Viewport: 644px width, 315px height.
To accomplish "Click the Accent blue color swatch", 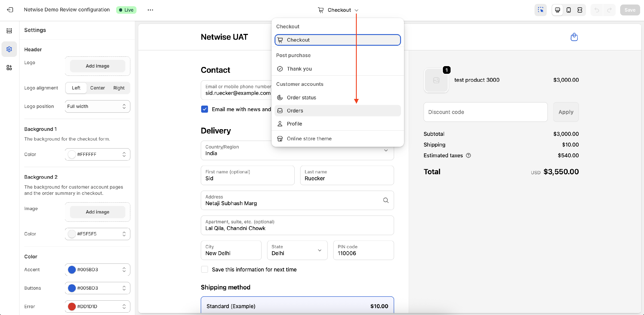I will click(72, 270).
